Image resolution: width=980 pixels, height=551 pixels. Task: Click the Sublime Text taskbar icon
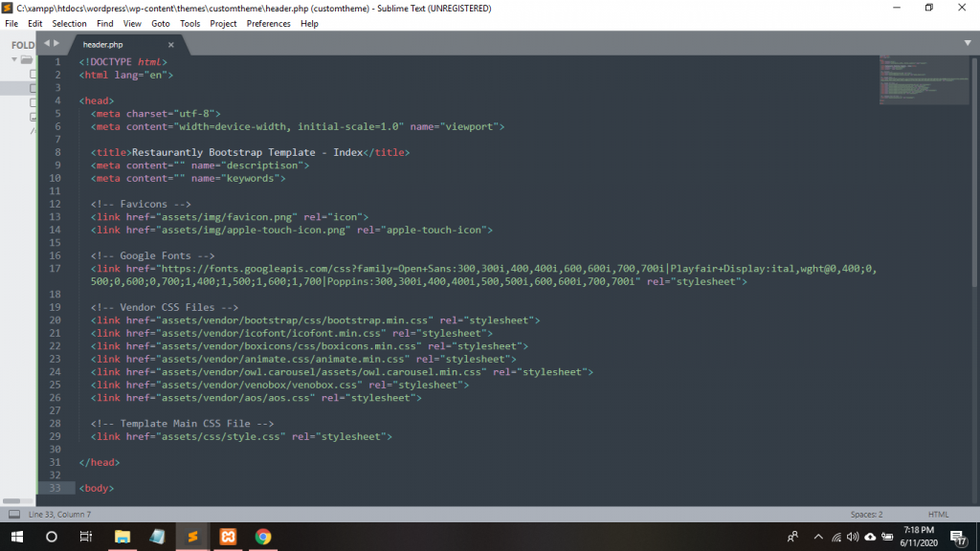click(x=192, y=537)
